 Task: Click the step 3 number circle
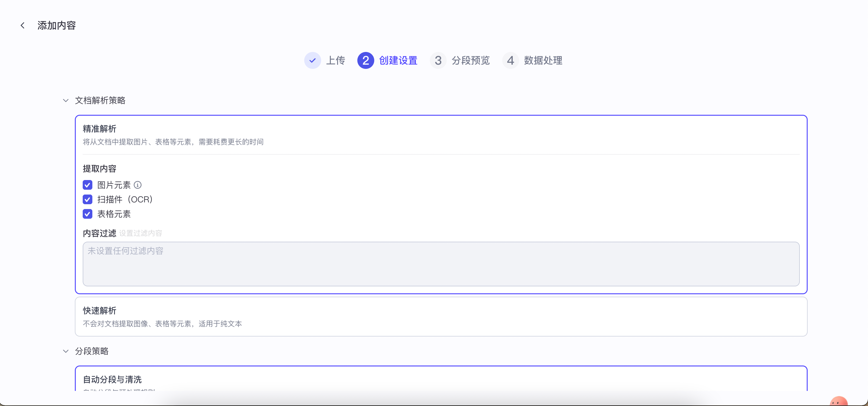click(x=438, y=61)
